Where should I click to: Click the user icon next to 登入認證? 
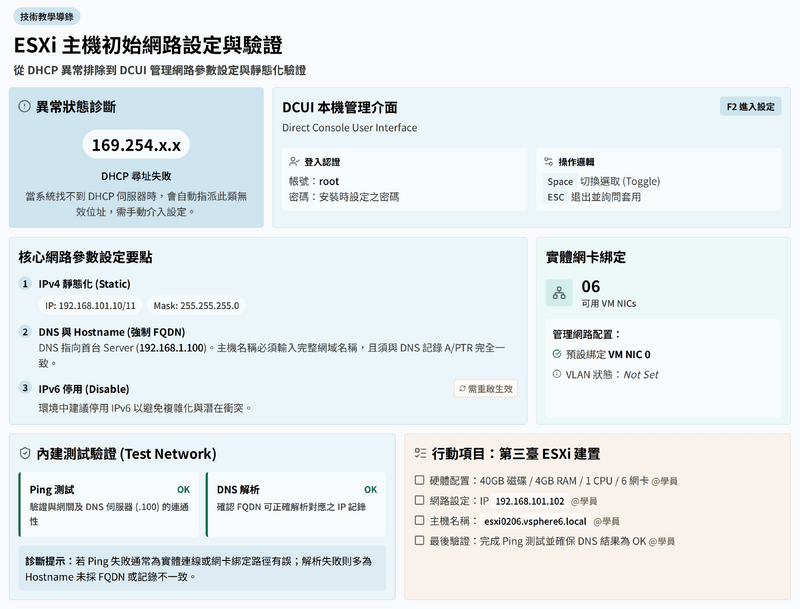coord(293,161)
